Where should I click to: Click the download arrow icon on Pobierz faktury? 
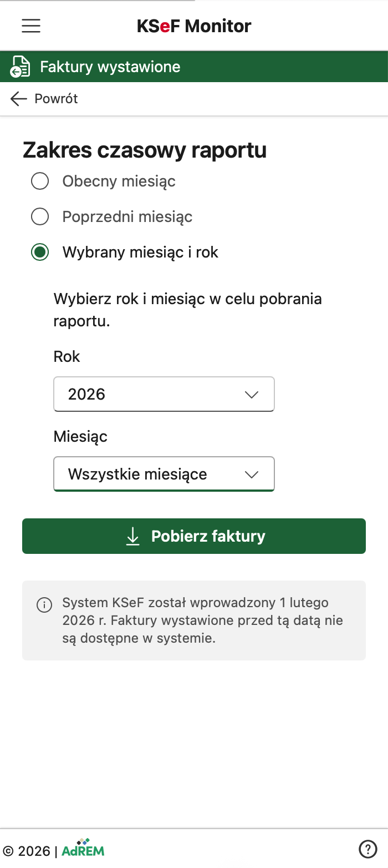(x=132, y=536)
